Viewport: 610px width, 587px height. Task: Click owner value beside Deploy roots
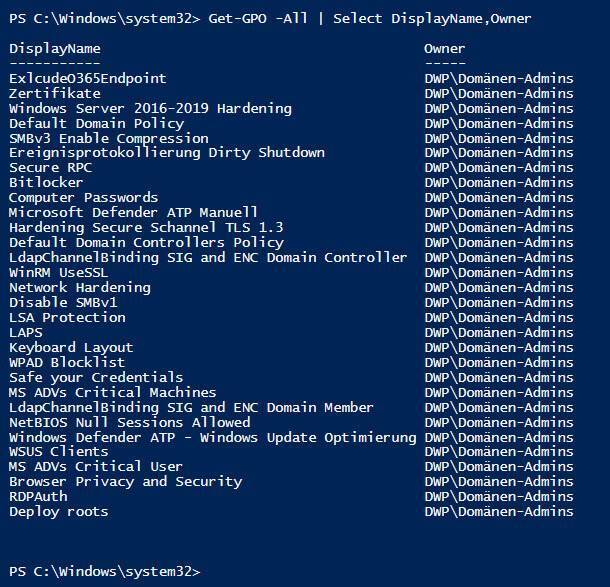(x=498, y=511)
